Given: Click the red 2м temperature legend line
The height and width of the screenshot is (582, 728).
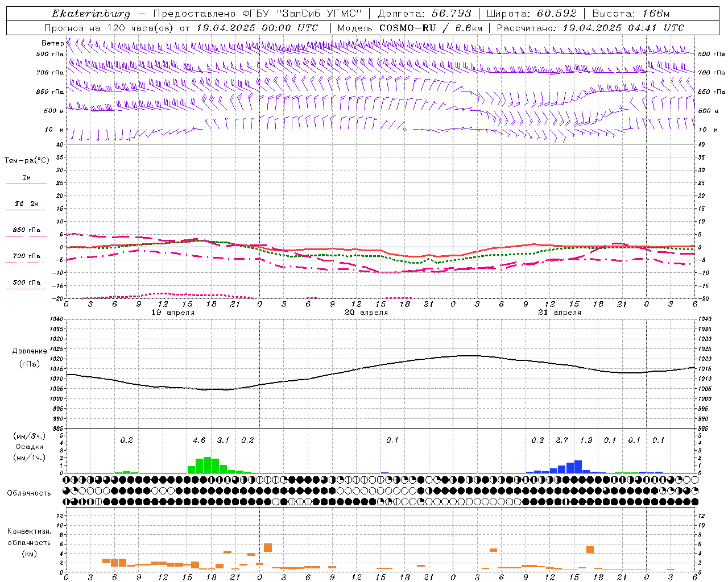Looking at the screenshot, I should click(26, 184).
